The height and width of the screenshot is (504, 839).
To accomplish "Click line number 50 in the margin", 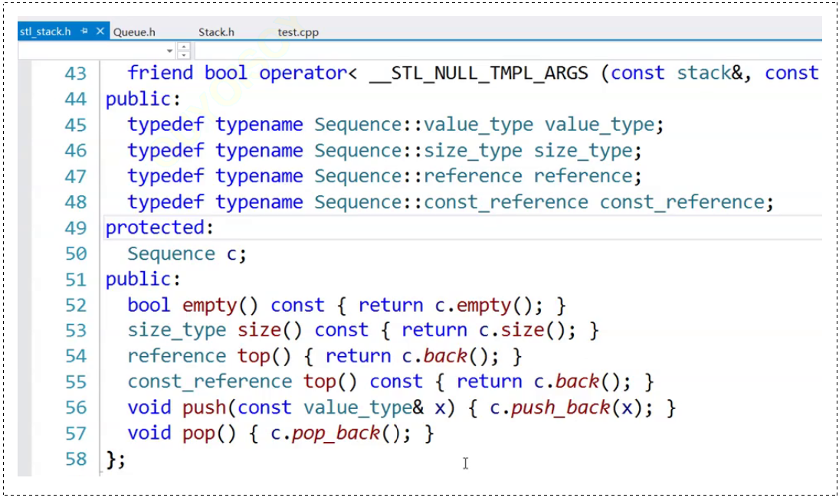I will point(75,253).
